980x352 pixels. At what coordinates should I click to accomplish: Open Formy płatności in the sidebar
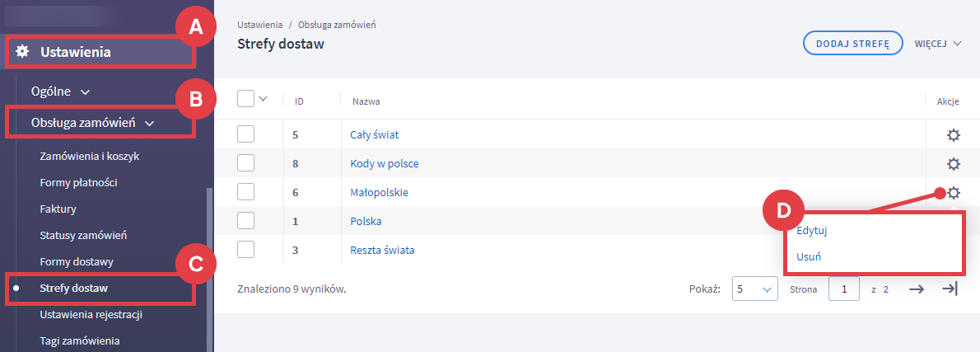point(78,182)
